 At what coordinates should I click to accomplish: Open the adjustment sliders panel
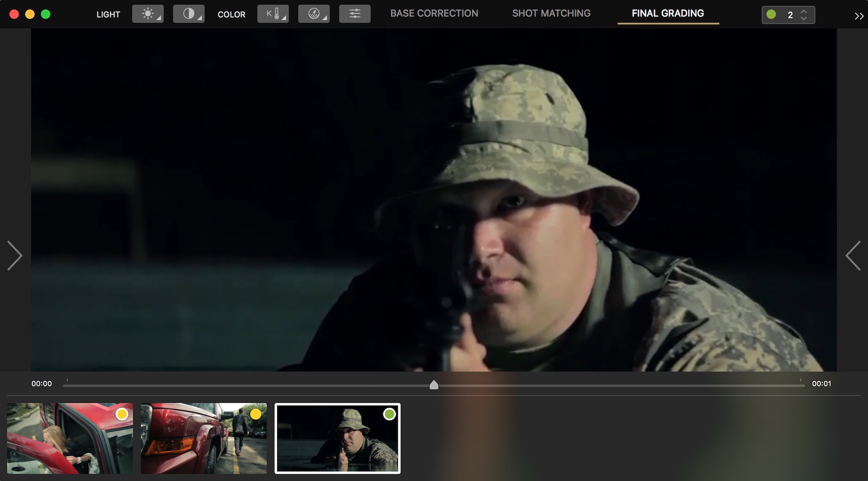pos(355,14)
